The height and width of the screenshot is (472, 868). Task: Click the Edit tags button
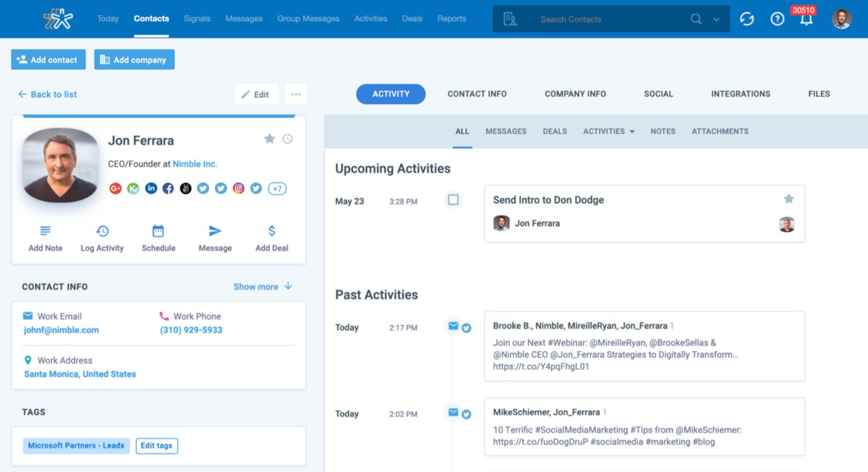pyautogui.click(x=157, y=446)
